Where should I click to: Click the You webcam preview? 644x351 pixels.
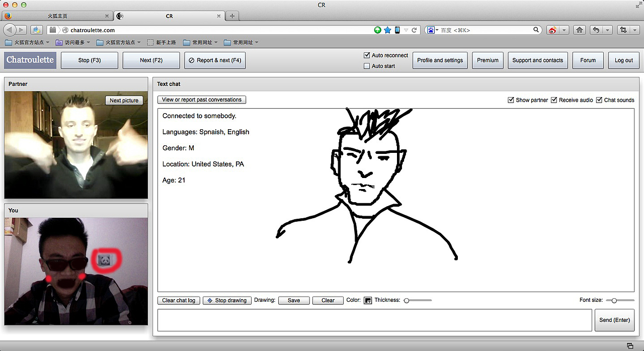click(x=76, y=271)
